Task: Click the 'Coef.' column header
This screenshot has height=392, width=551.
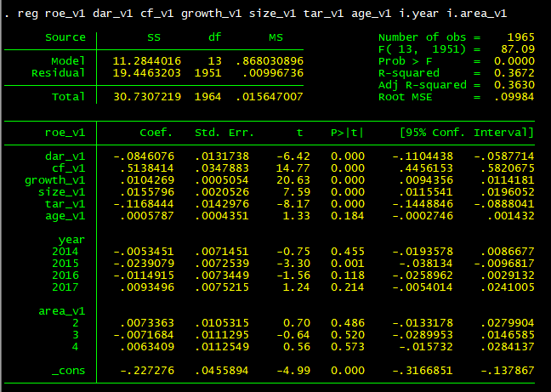Action: [x=156, y=133]
